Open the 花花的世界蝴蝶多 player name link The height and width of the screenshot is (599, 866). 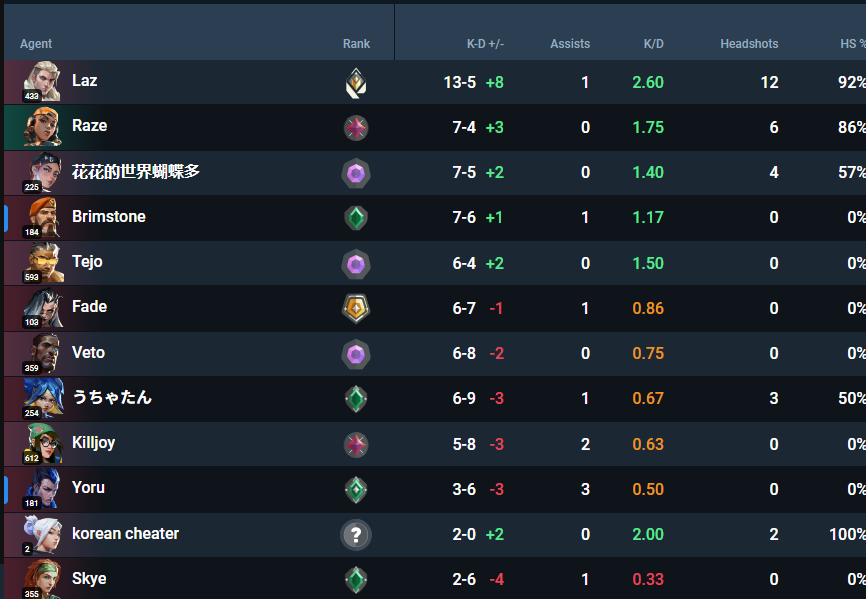click(x=136, y=172)
